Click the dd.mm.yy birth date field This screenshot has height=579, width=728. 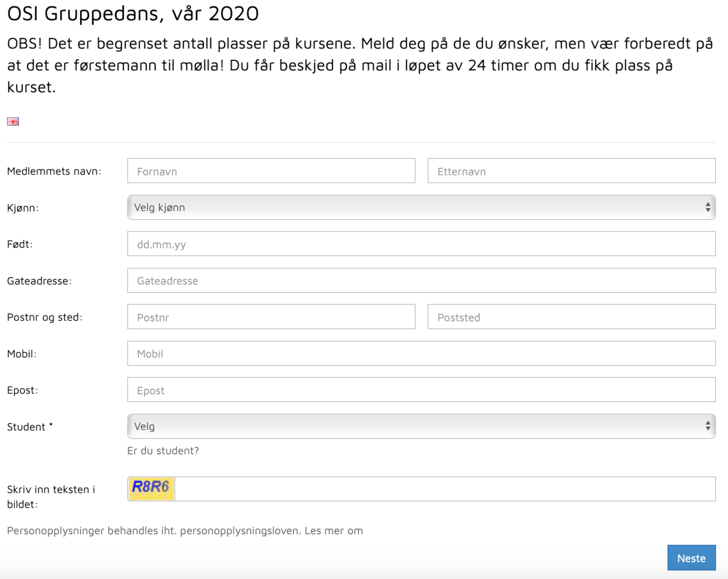tap(421, 244)
